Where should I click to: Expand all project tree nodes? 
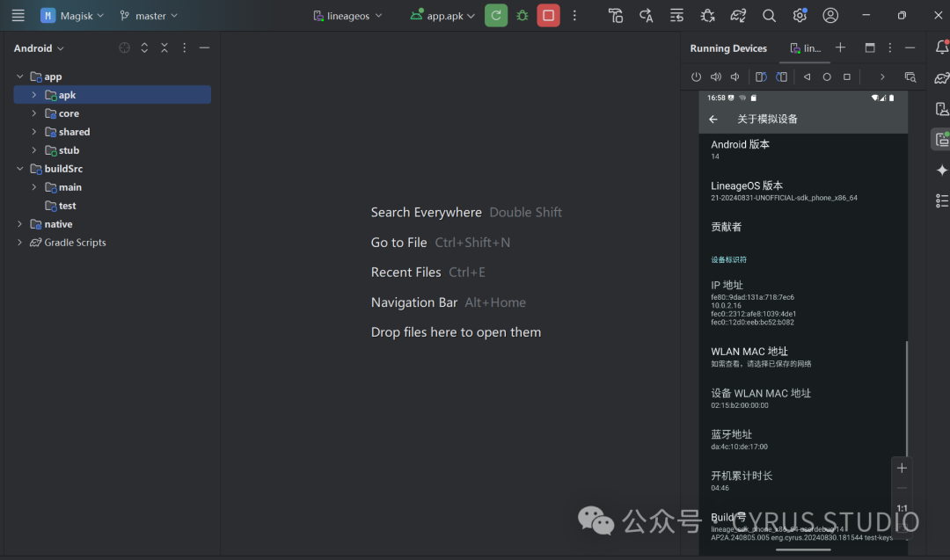point(144,47)
